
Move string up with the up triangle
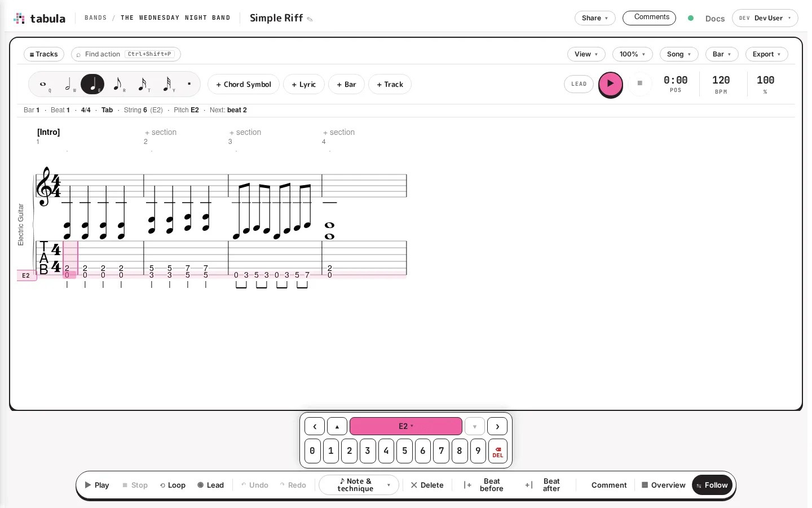tap(337, 426)
